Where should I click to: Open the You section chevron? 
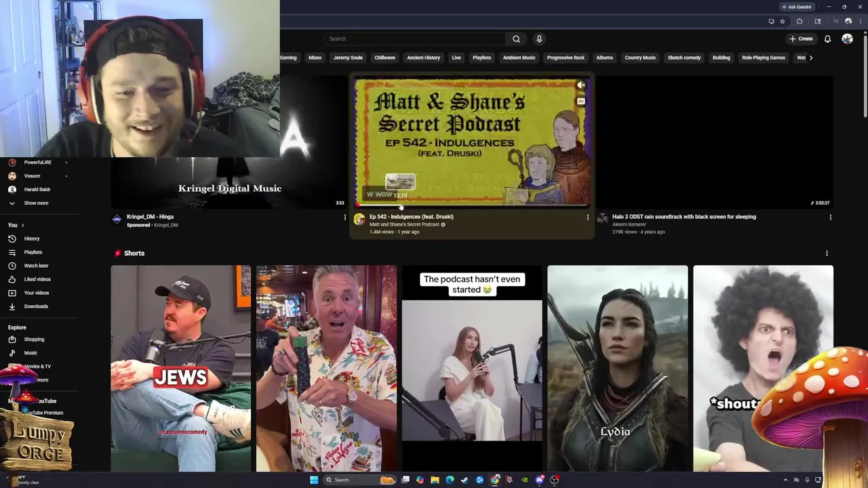[22, 225]
